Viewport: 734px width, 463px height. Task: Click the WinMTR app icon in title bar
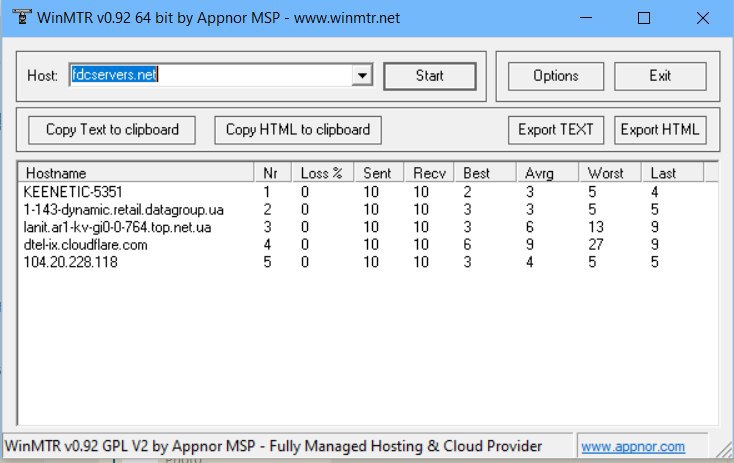click(x=21, y=17)
